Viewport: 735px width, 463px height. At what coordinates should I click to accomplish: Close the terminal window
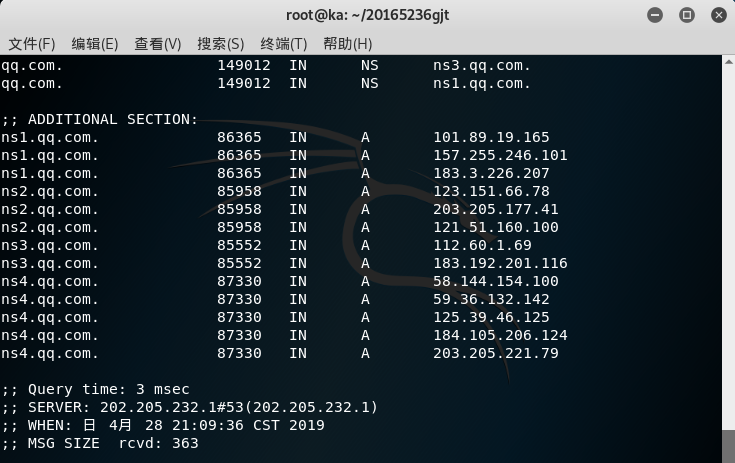[x=719, y=15]
